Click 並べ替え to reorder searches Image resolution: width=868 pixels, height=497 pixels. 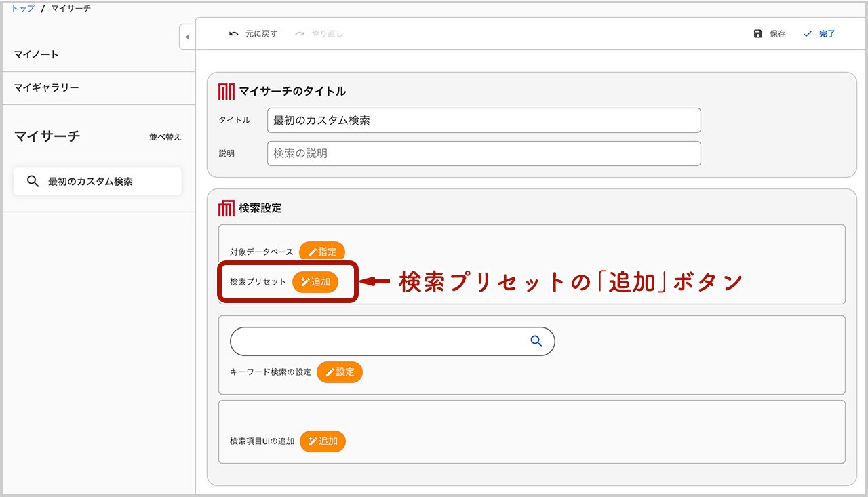[165, 137]
